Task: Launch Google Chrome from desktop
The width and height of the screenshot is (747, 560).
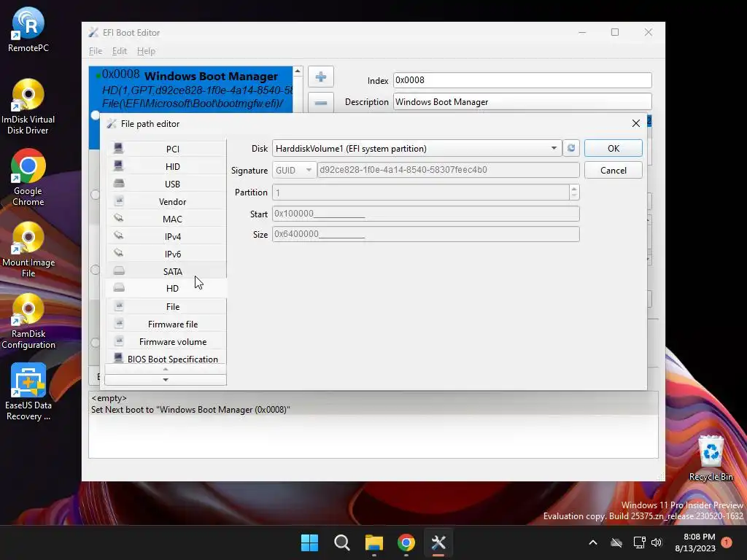Action: pos(28,178)
